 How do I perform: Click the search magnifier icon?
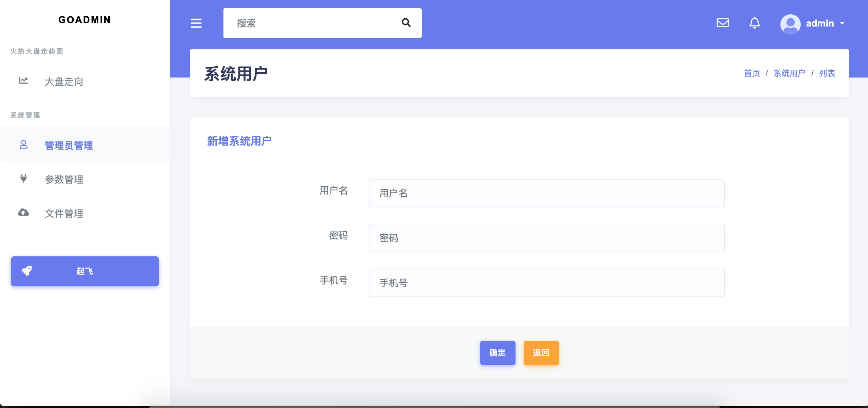[x=406, y=23]
